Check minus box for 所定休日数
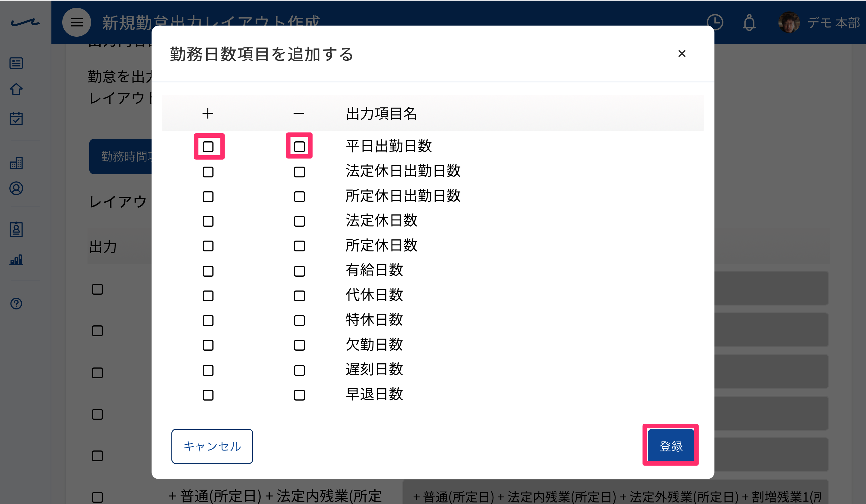The image size is (866, 504). (299, 246)
